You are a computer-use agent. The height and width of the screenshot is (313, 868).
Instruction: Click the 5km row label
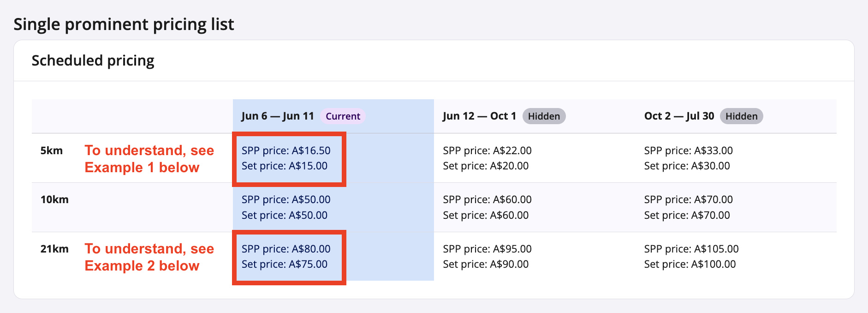52,151
